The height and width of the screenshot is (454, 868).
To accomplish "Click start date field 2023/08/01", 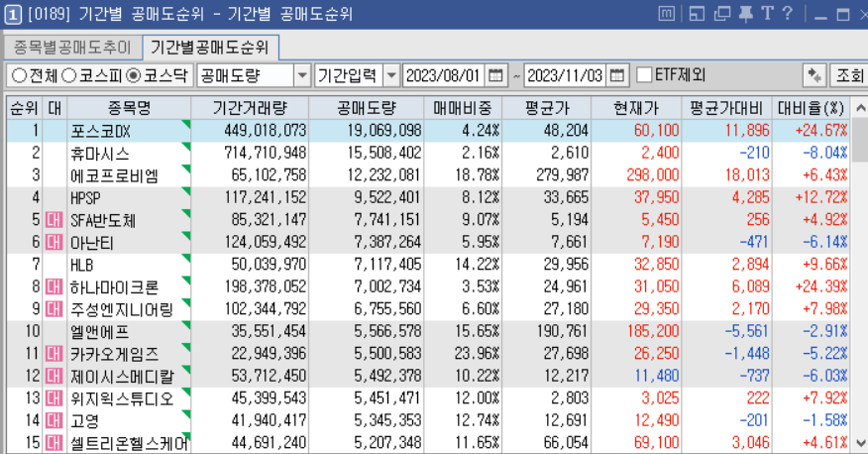I will click(x=443, y=75).
